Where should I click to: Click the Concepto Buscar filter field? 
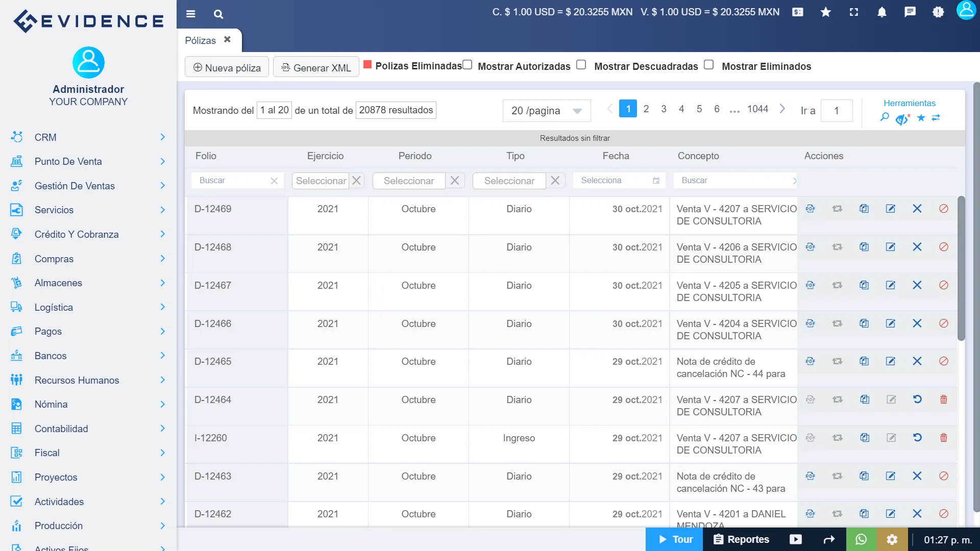[735, 181]
